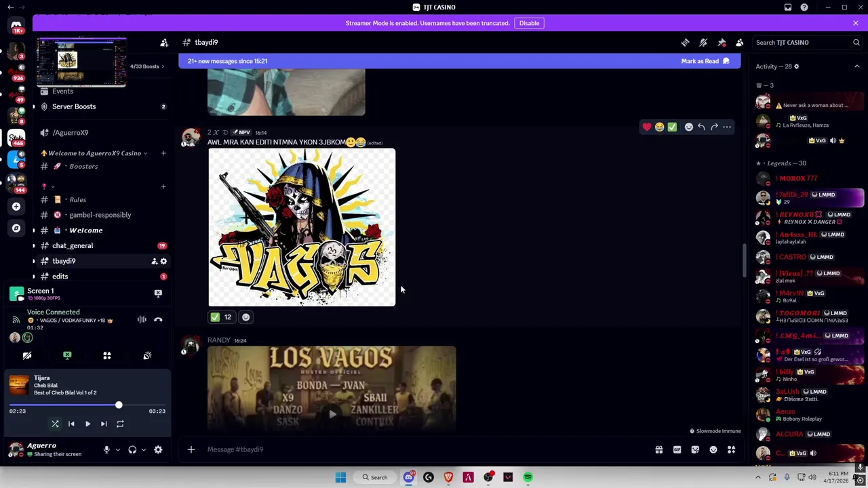Reply to the hovered message

click(x=701, y=127)
